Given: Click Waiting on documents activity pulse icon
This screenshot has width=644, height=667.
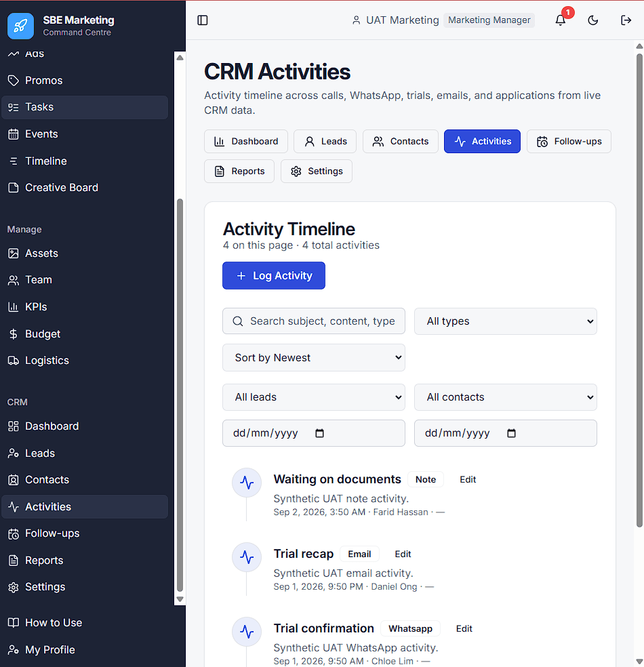Looking at the screenshot, I should [247, 483].
